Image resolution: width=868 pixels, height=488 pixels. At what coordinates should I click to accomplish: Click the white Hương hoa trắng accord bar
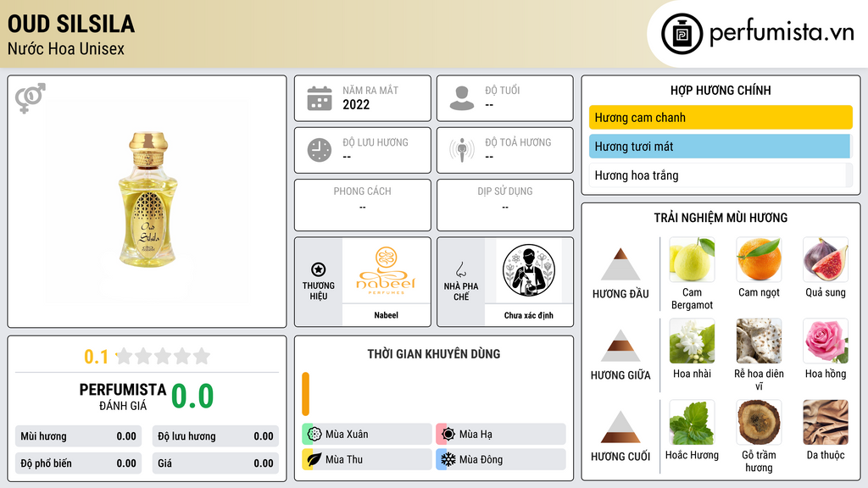coord(721,175)
